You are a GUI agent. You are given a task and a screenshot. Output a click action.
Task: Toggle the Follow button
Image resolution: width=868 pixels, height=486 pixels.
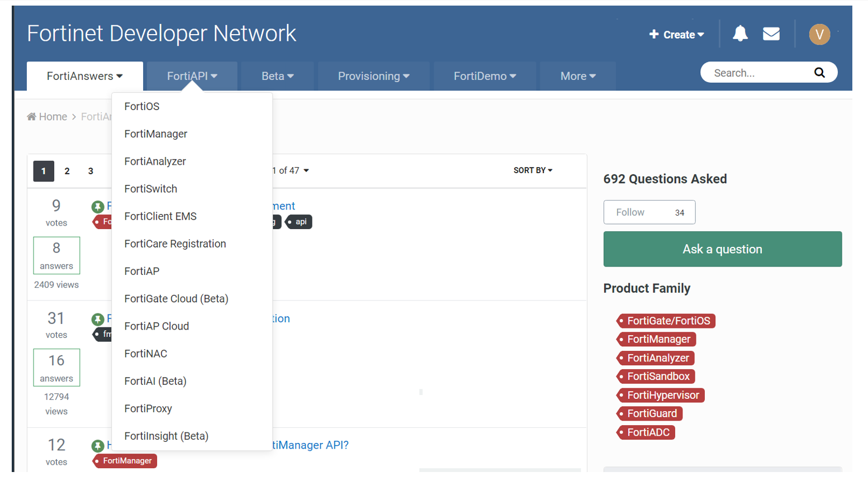649,212
